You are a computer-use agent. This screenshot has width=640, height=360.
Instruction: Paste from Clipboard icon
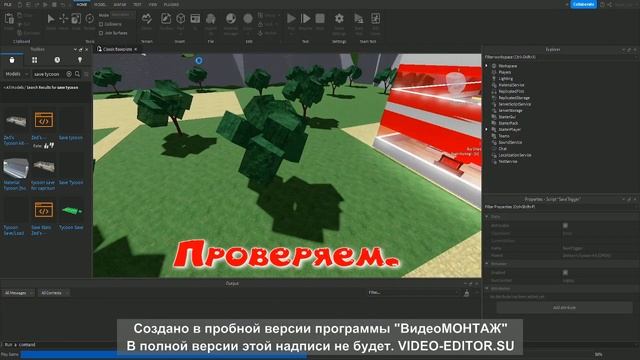click(x=9, y=19)
